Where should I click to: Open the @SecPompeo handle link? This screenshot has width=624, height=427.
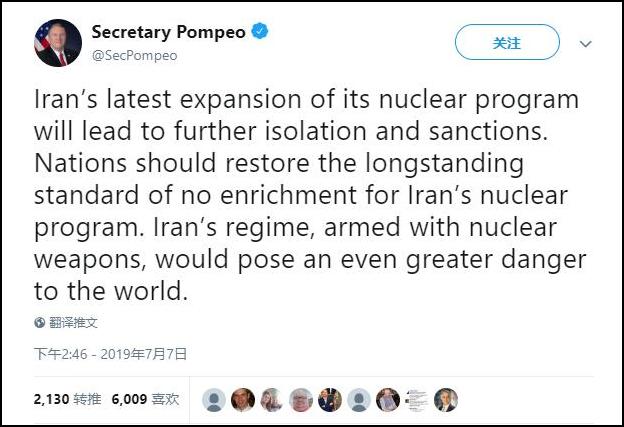click(134, 56)
